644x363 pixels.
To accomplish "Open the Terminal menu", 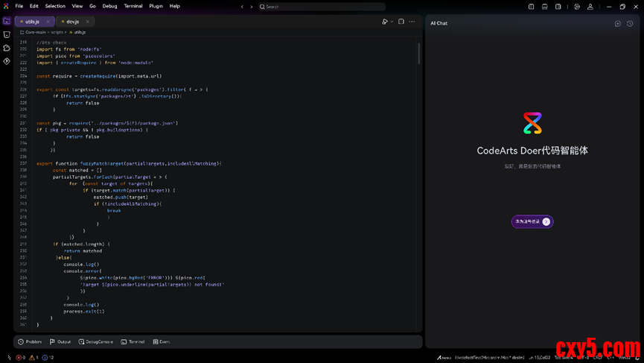I will pos(133,6).
